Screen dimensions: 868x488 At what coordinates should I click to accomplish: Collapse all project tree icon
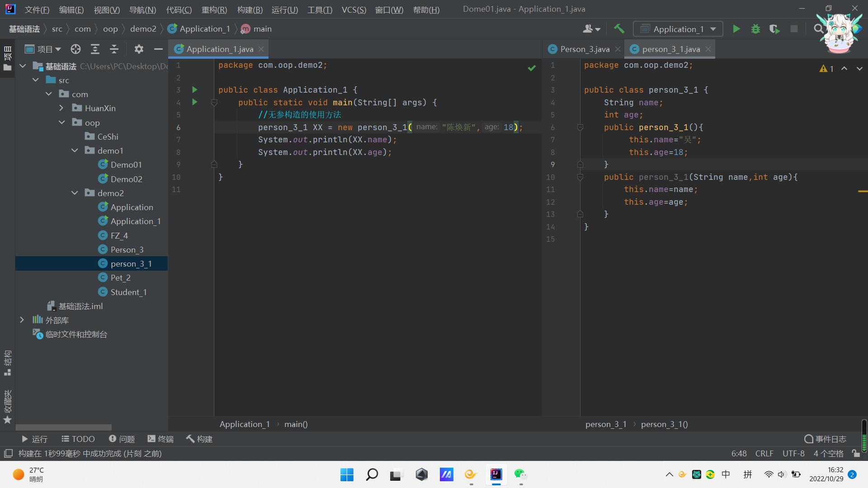[114, 49]
